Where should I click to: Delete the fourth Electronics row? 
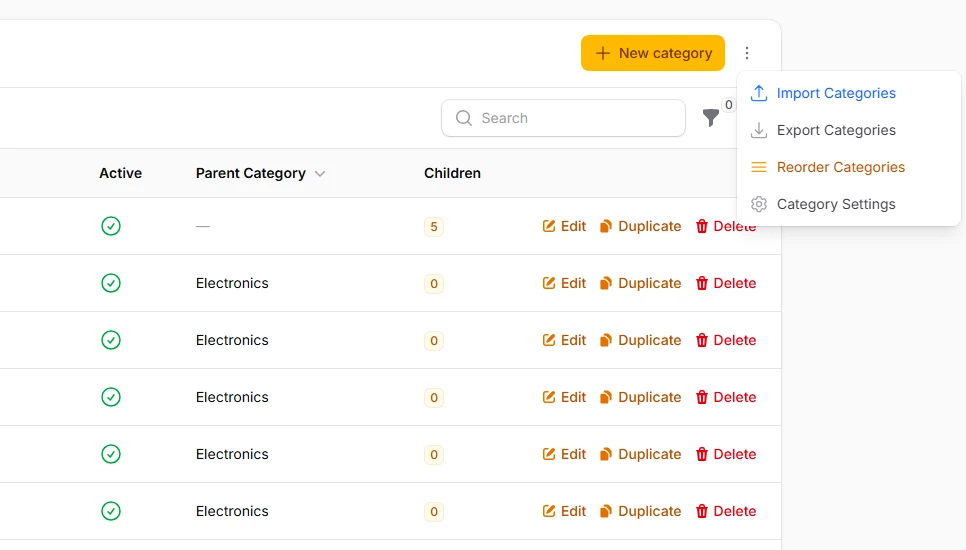tap(726, 454)
